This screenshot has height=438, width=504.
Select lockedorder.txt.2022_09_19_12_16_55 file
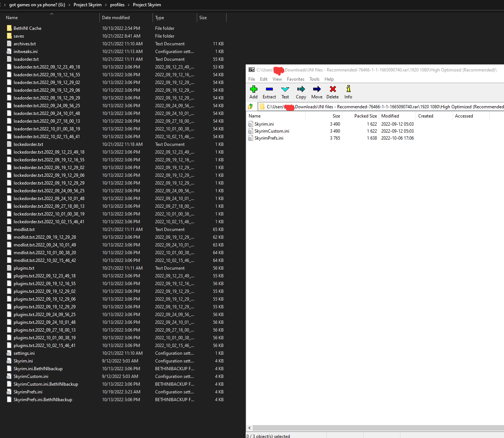[x=49, y=160]
